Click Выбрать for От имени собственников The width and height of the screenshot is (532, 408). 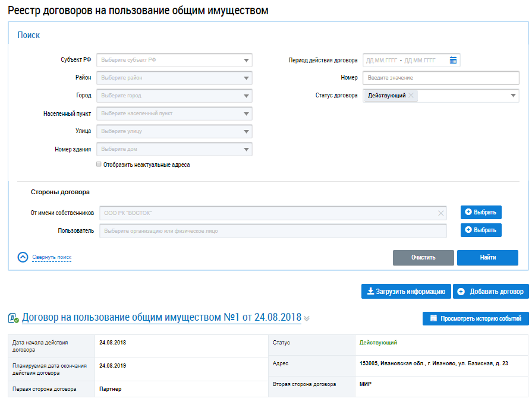click(481, 213)
